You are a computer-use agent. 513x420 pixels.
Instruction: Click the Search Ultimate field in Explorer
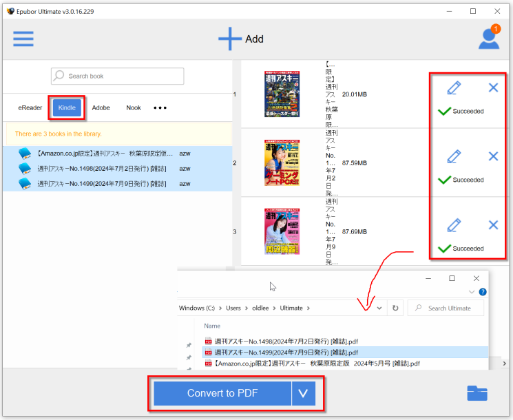point(446,308)
